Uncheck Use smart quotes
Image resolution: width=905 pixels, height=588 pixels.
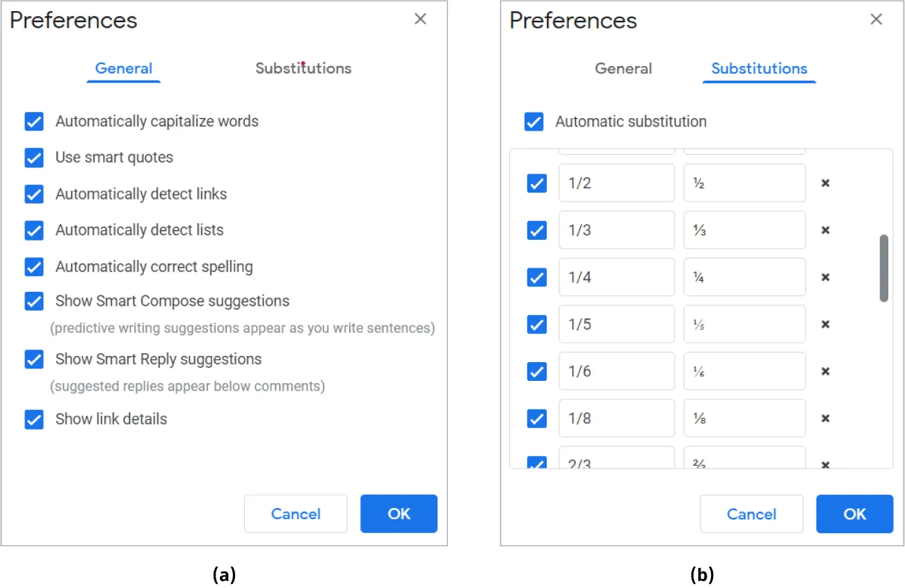point(34,158)
